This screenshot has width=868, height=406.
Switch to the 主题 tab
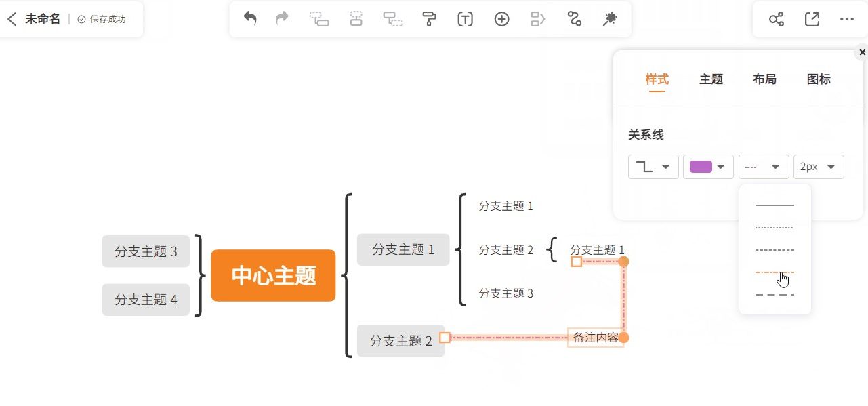coord(711,79)
